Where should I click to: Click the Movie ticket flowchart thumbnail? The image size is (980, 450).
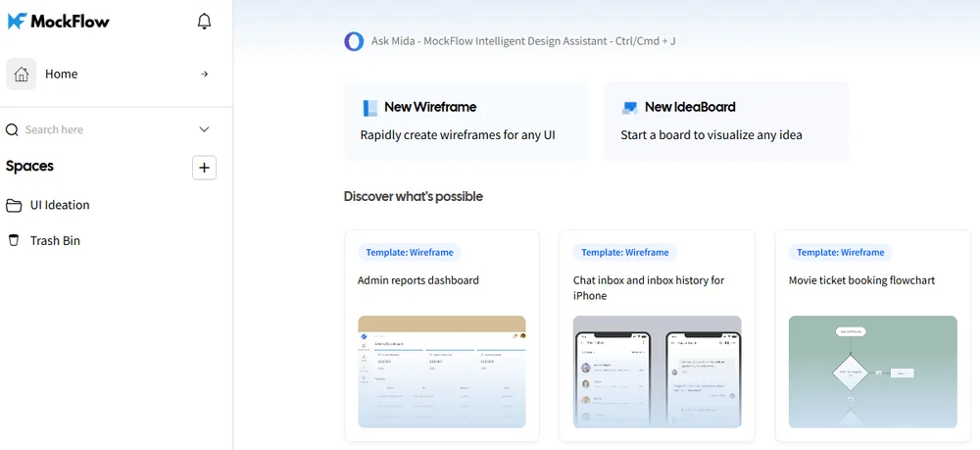click(872, 372)
